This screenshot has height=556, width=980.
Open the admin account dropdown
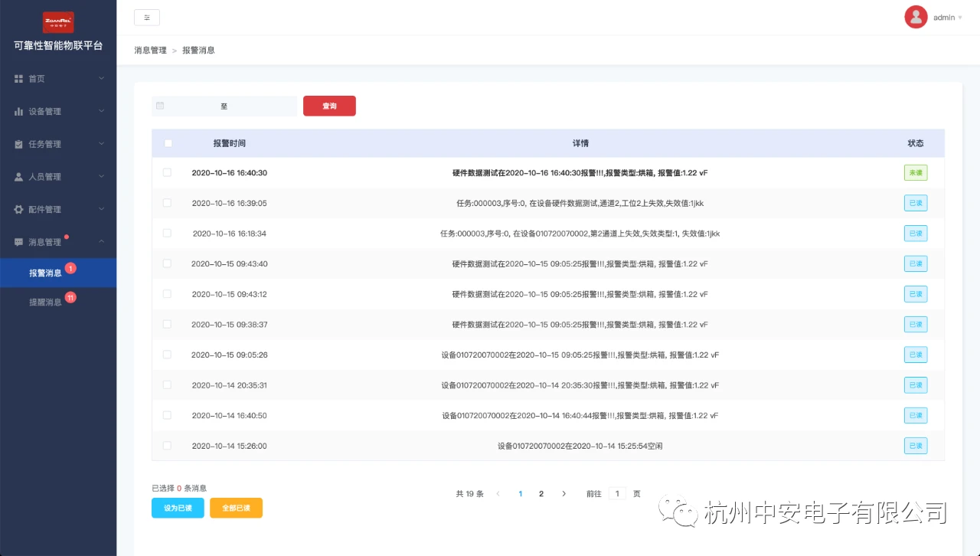(x=947, y=18)
